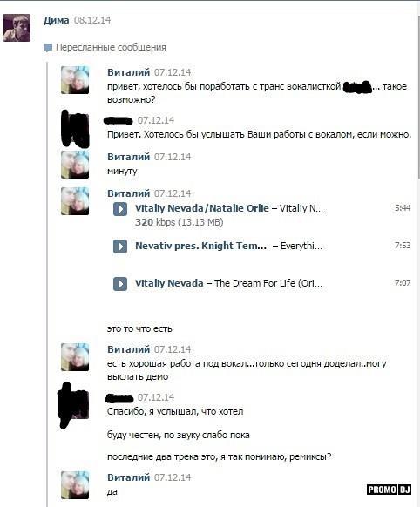Open Дима sender name link
Screen dimensions: 420x507
57,20
